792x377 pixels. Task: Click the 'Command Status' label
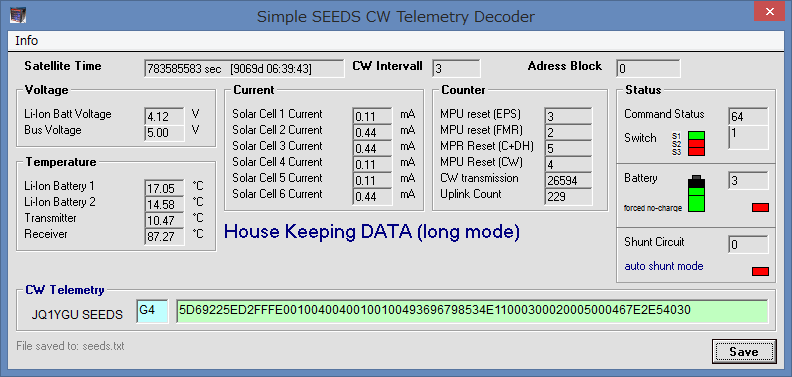[664, 114]
